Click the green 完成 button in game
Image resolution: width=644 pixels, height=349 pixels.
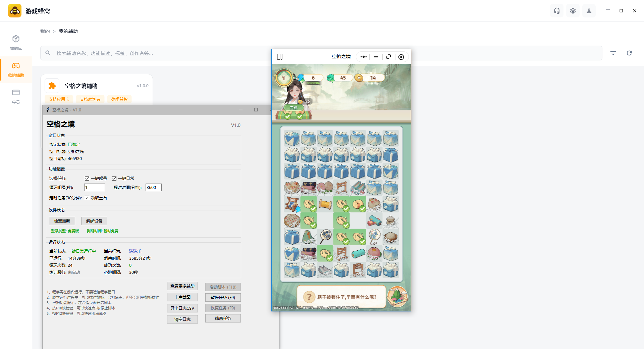click(293, 108)
